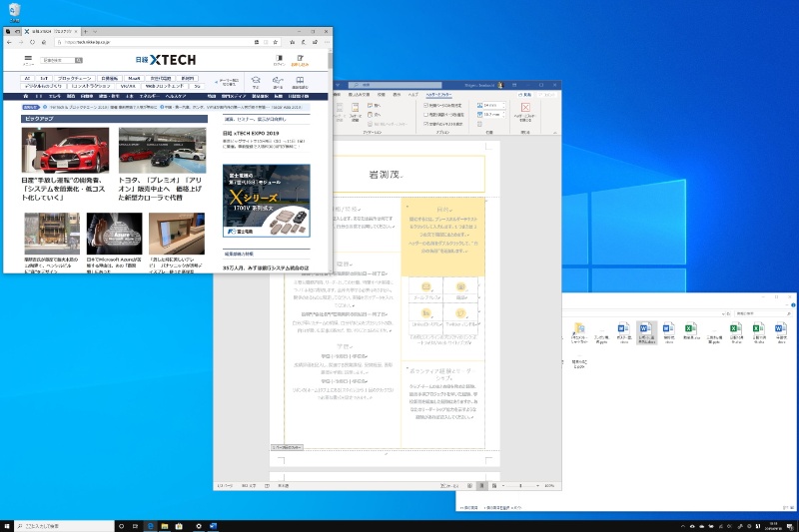This screenshot has width=799, height=532.
Task: Click the LinkedIn icon in Word resume
Action: tap(426, 313)
